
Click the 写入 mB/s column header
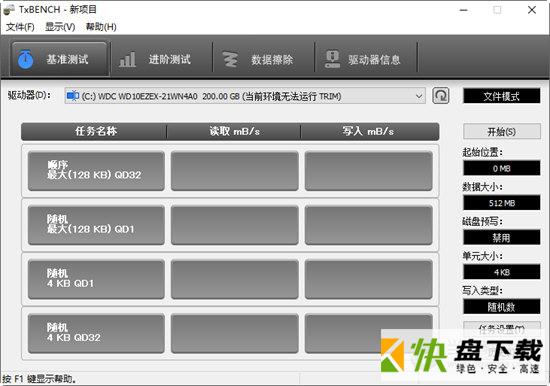pos(370,132)
